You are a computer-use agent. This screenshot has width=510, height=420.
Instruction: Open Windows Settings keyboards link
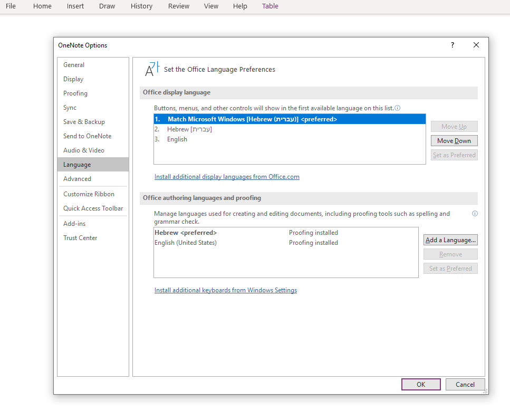225,290
